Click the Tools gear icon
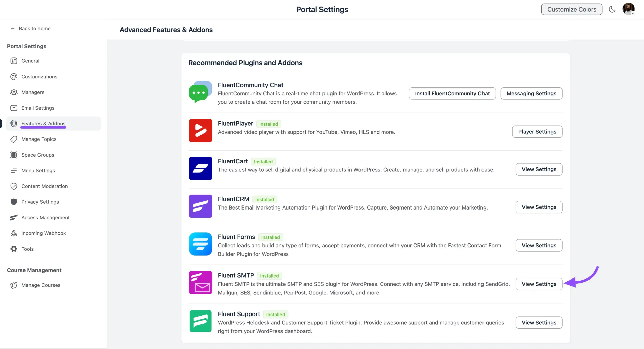This screenshot has height=349, width=644. pos(14,249)
